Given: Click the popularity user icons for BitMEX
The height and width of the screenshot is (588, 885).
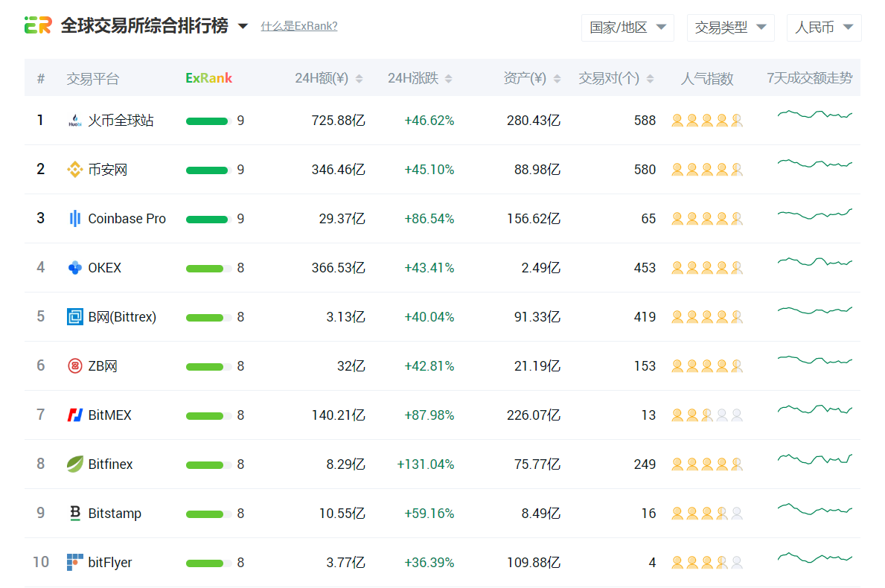Looking at the screenshot, I should point(706,415).
